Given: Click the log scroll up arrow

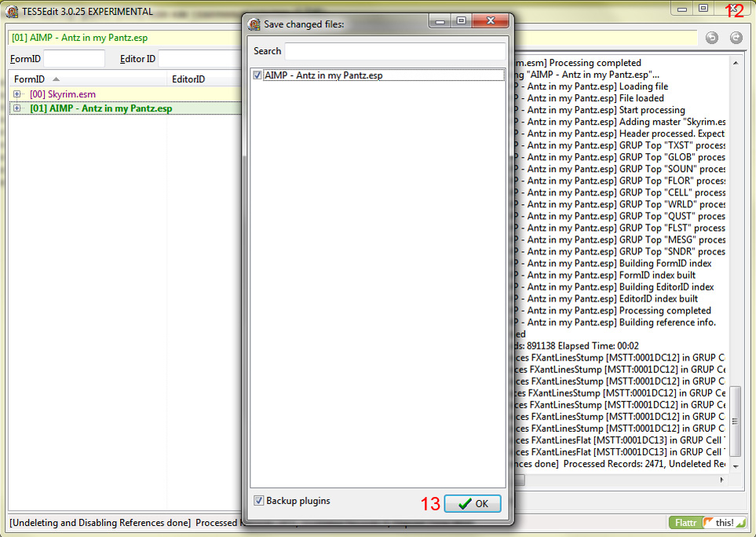Looking at the screenshot, I should tap(736, 63).
